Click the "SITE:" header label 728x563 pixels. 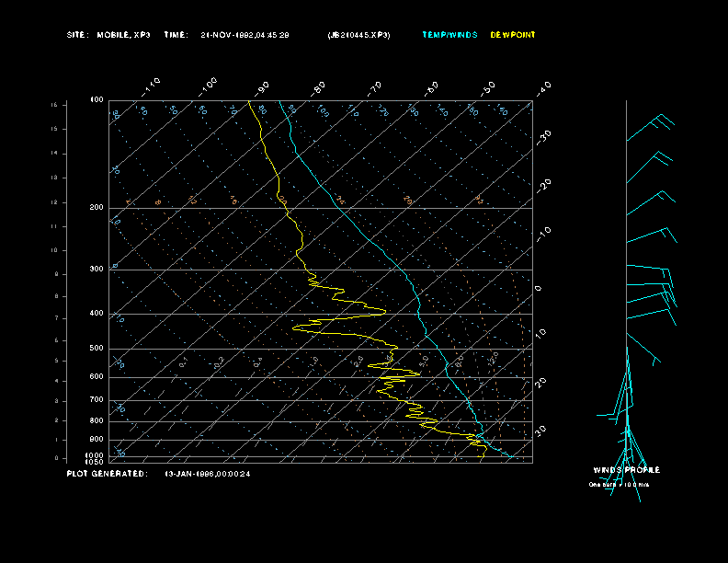[x=76, y=35]
